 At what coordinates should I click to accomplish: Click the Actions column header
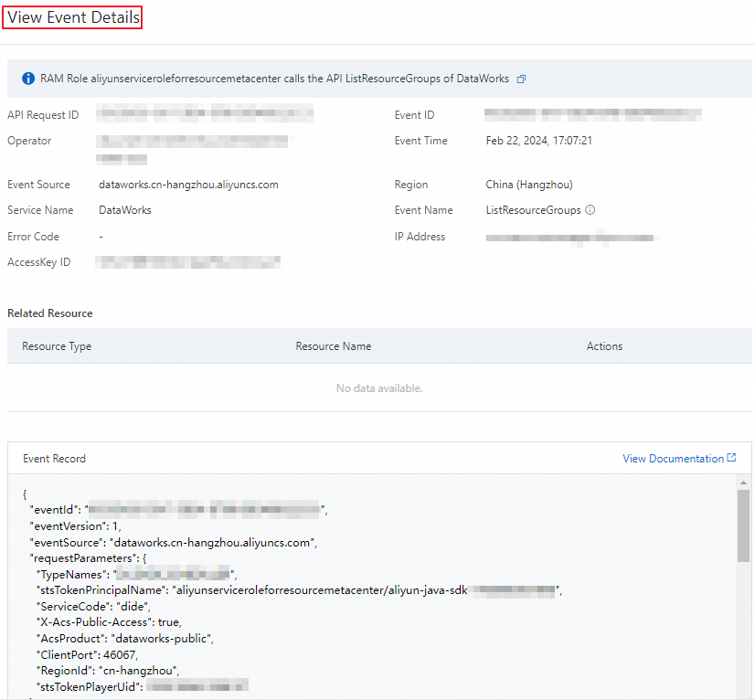tap(604, 346)
